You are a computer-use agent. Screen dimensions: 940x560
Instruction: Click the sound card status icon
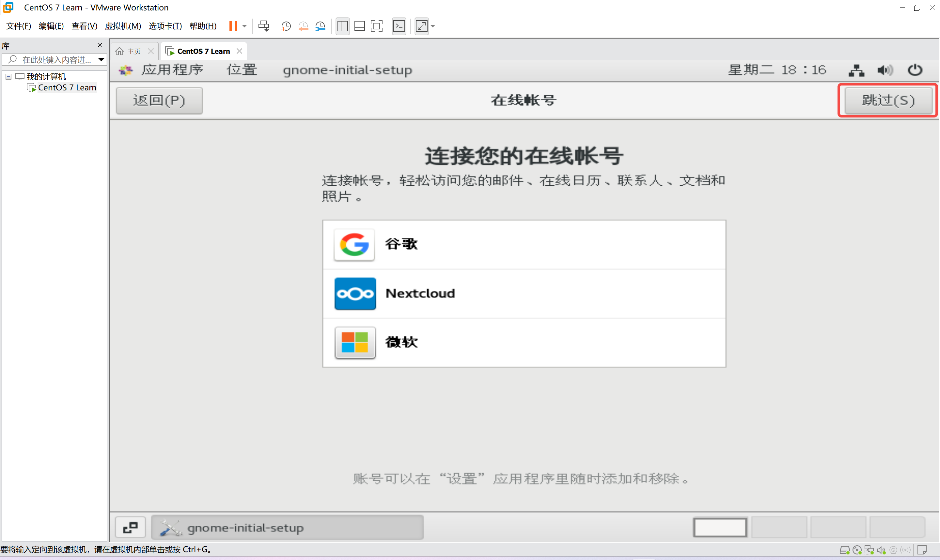[881, 550]
